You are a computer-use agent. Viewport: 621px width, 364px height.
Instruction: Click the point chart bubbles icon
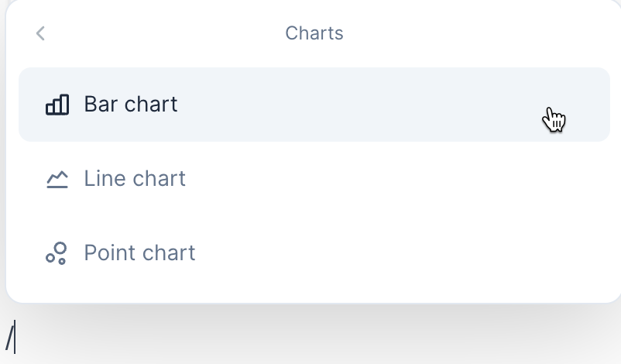click(57, 253)
